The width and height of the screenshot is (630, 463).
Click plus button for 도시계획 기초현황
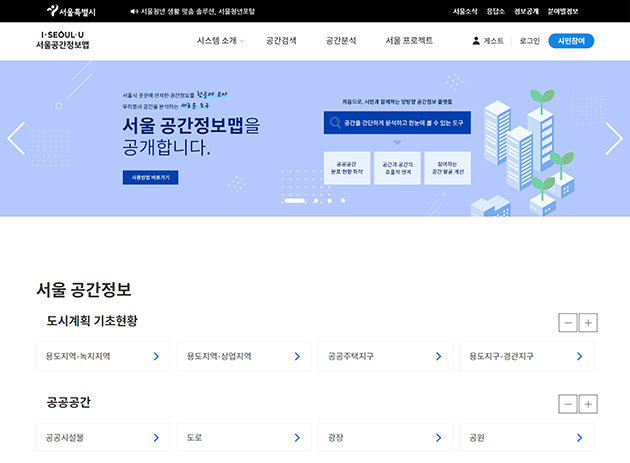click(x=588, y=323)
